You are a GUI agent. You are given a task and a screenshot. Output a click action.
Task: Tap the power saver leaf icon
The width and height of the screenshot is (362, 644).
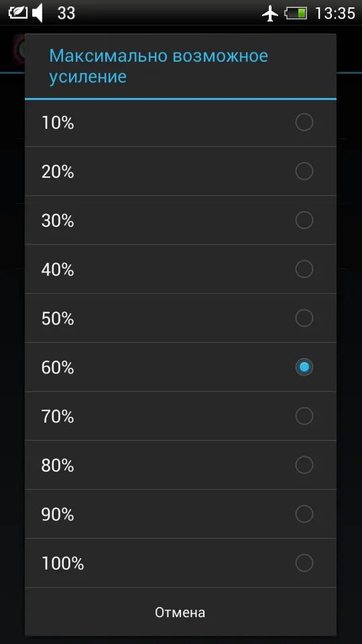click(18, 13)
